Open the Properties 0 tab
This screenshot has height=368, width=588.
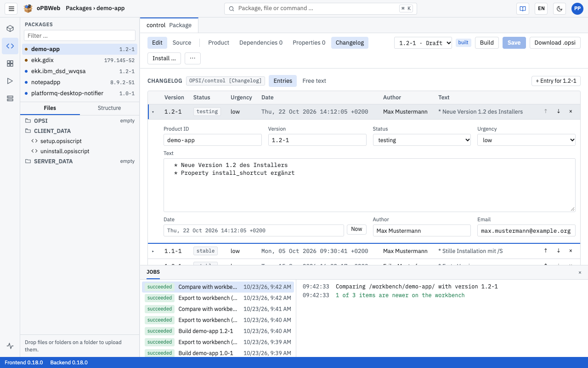[x=309, y=43]
